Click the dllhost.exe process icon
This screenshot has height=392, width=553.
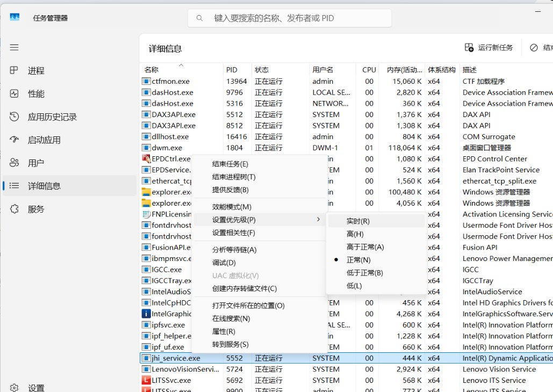pos(146,137)
